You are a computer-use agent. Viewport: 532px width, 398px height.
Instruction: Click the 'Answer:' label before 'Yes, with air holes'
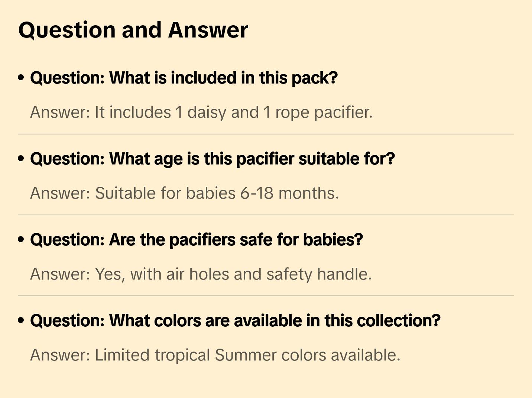[60, 274]
